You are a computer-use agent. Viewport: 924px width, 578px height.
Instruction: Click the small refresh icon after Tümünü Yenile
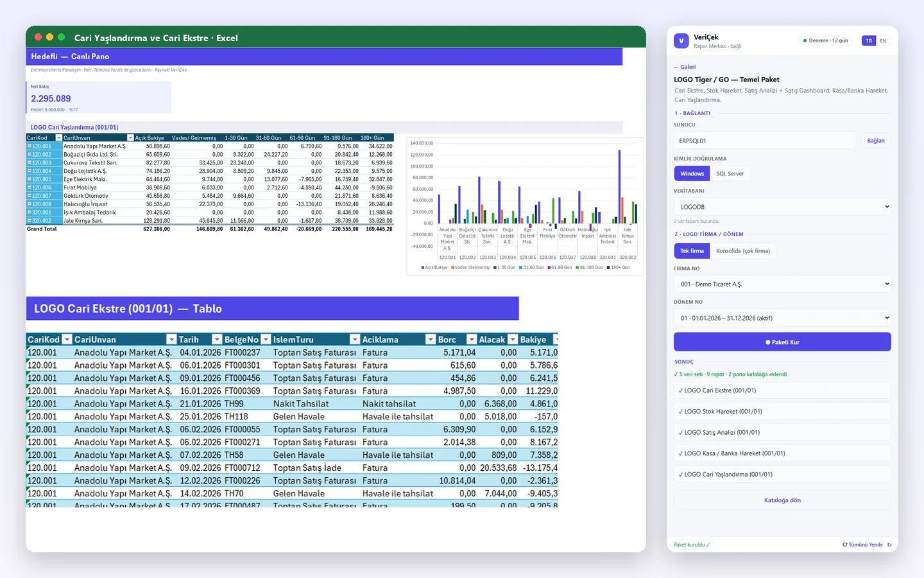coord(889,545)
